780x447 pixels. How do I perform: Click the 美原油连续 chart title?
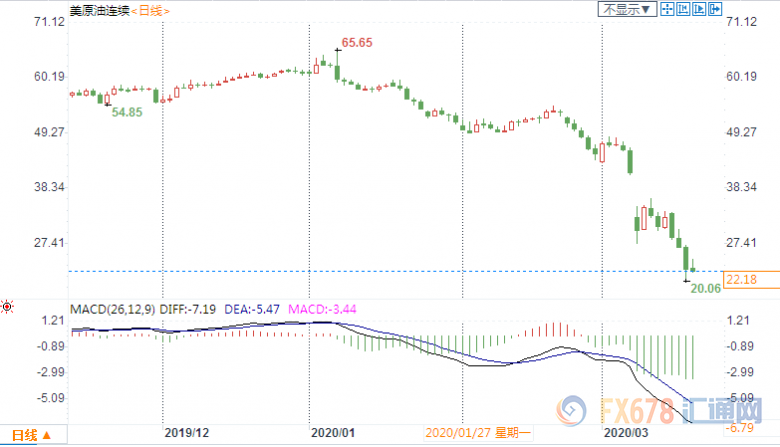tap(99, 10)
